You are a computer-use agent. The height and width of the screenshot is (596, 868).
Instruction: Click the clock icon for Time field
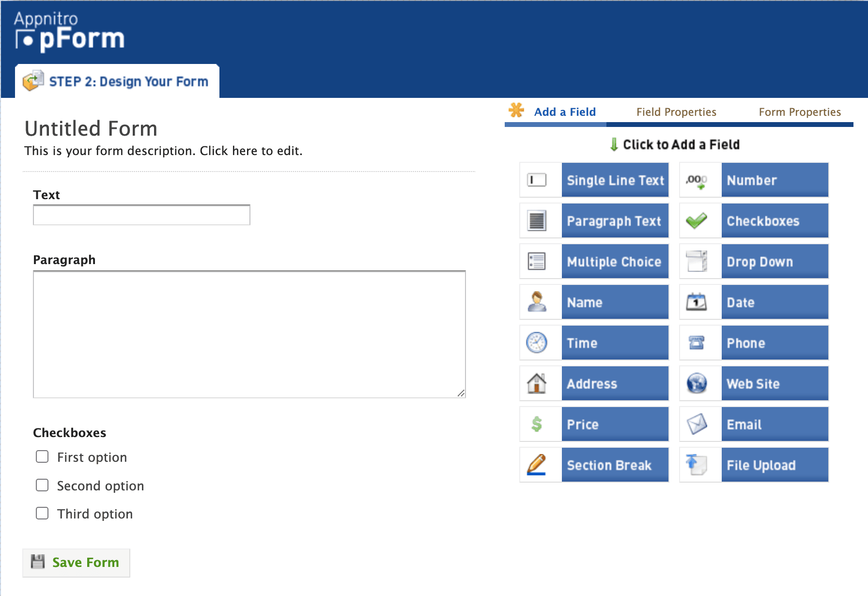[537, 343]
